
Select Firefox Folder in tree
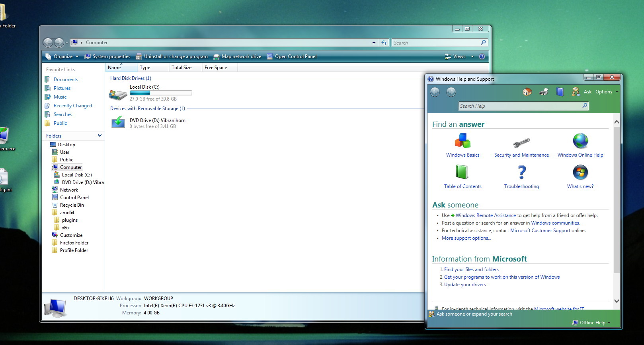74,243
